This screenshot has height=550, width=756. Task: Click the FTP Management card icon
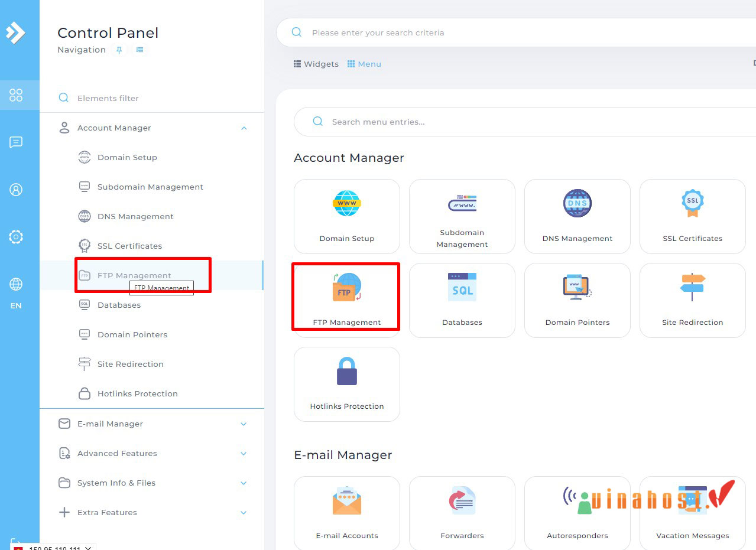(347, 288)
